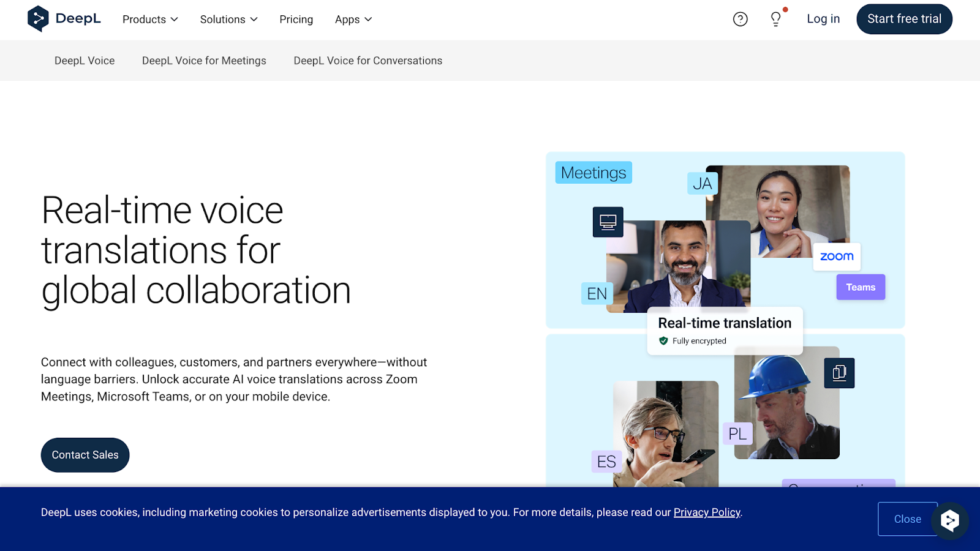Open the Pricing page

coord(296,20)
